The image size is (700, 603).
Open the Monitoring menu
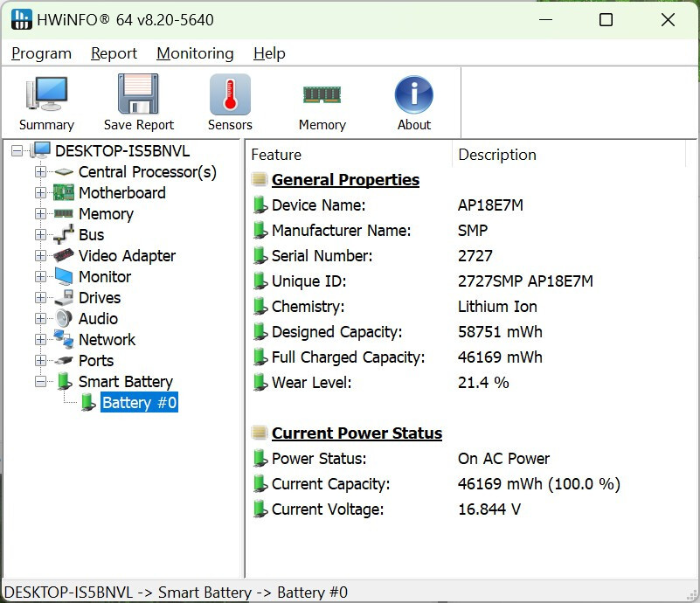pos(195,53)
